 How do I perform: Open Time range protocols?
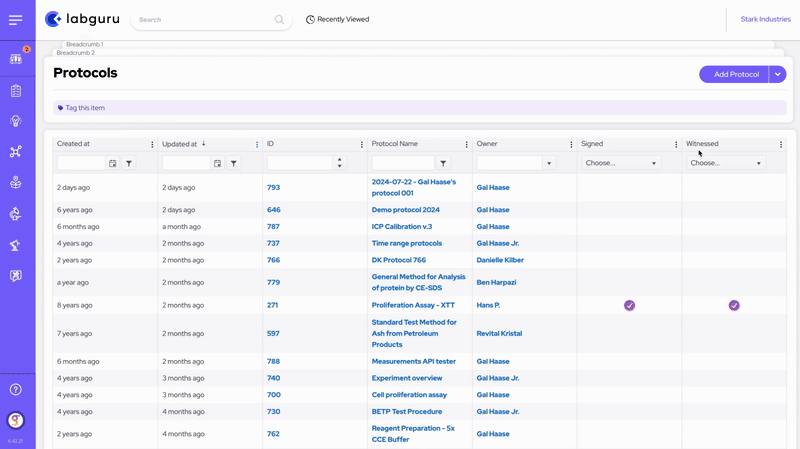tap(407, 243)
